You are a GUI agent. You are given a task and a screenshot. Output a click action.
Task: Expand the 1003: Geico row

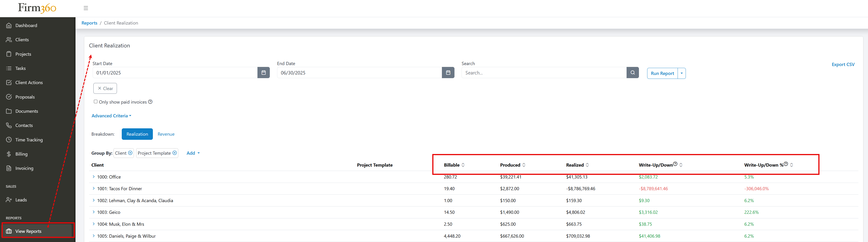coord(93,212)
